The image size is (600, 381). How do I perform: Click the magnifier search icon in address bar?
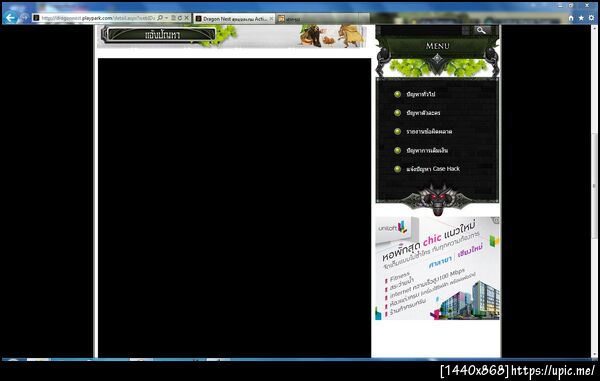coord(160,18)
